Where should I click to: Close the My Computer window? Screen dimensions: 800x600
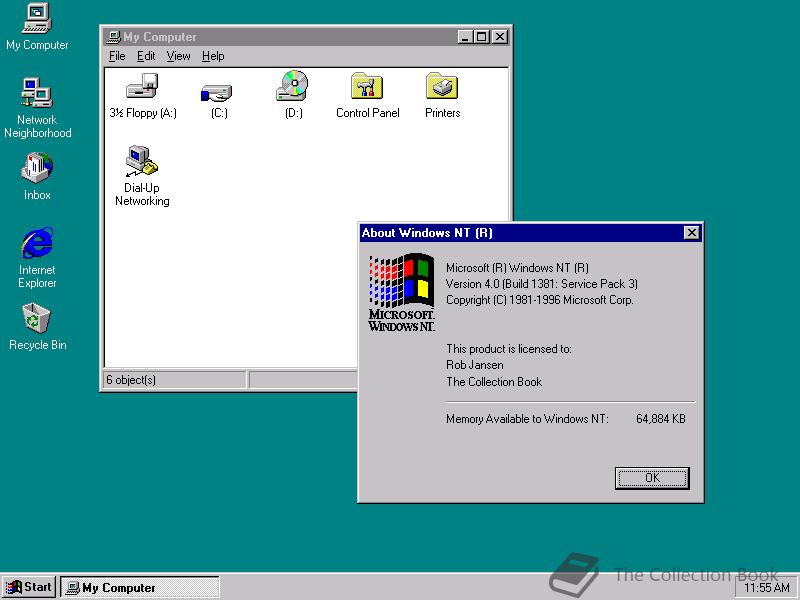[x=500, y=37]
